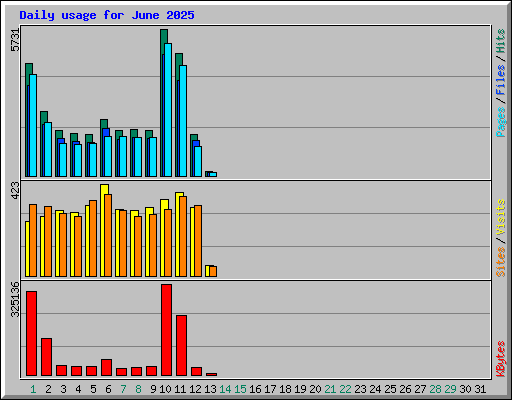Click the Pages legend label
The image size is (512, 400).
click(x=501, y=122)
